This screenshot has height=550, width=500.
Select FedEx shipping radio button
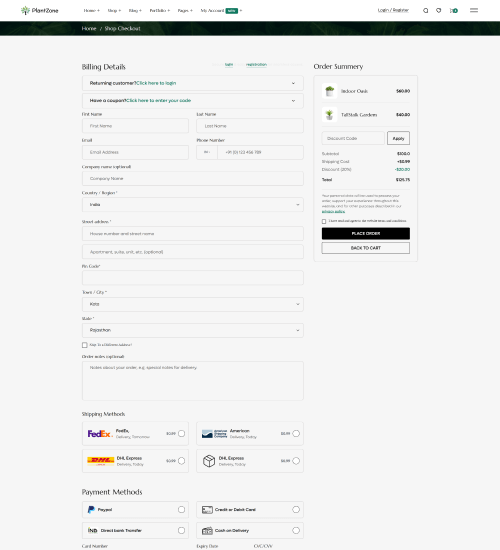181,434
